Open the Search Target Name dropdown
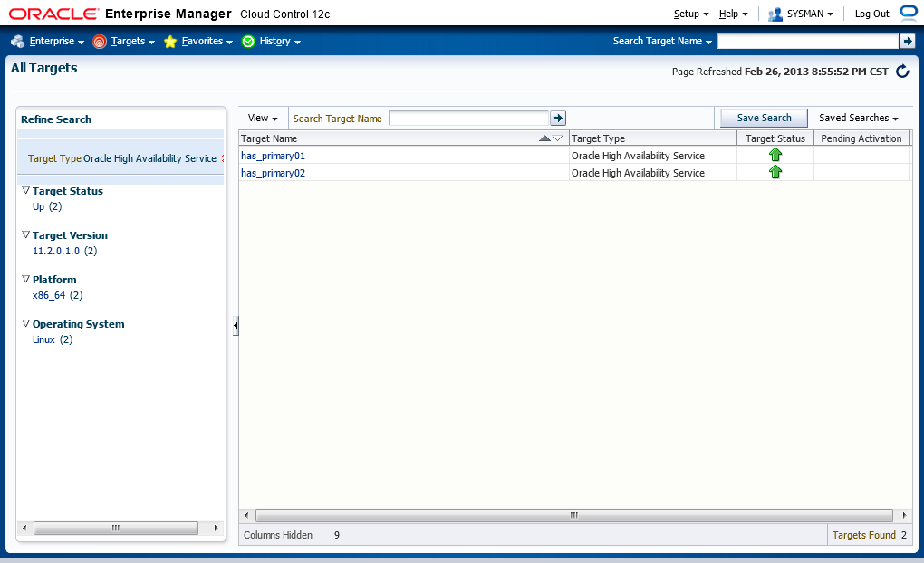Screen dimensions: 924x563 click(662, 42)
